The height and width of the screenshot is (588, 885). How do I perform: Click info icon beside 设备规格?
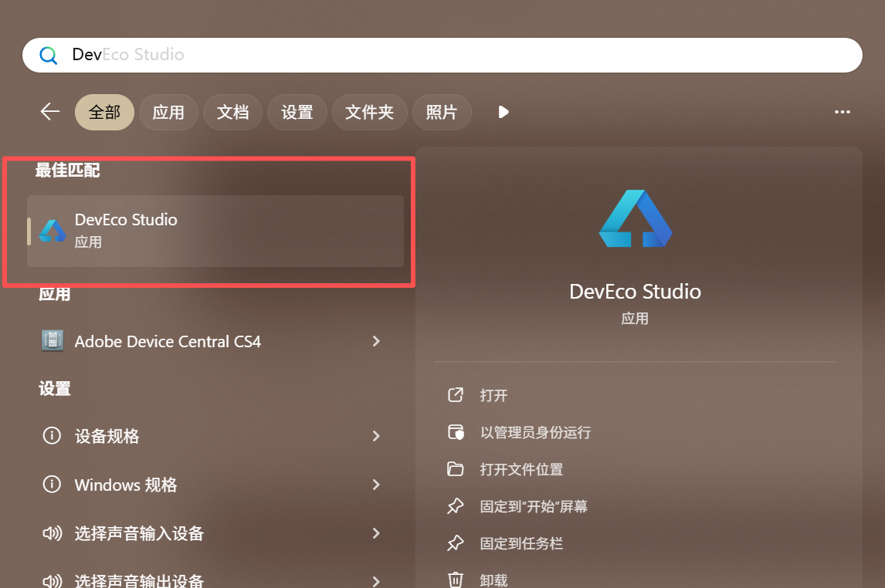52,435
